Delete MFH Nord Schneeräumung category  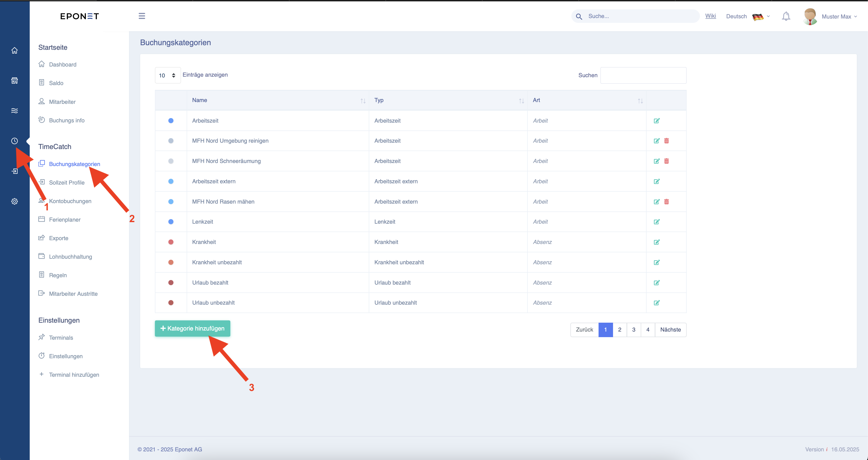point(667,161)
